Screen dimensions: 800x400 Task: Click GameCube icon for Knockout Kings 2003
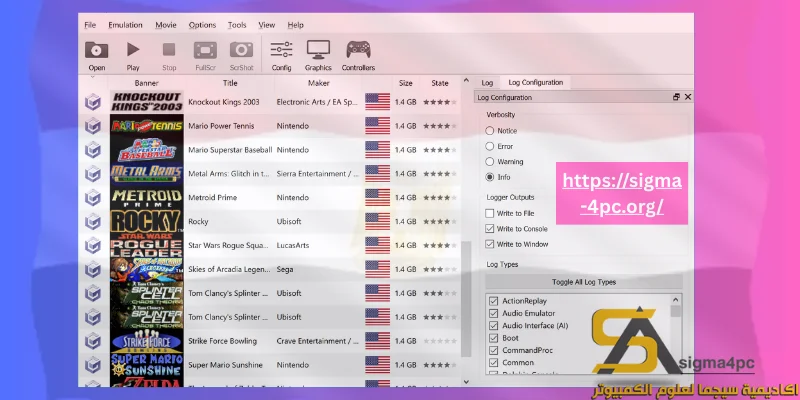click(92, 102)
